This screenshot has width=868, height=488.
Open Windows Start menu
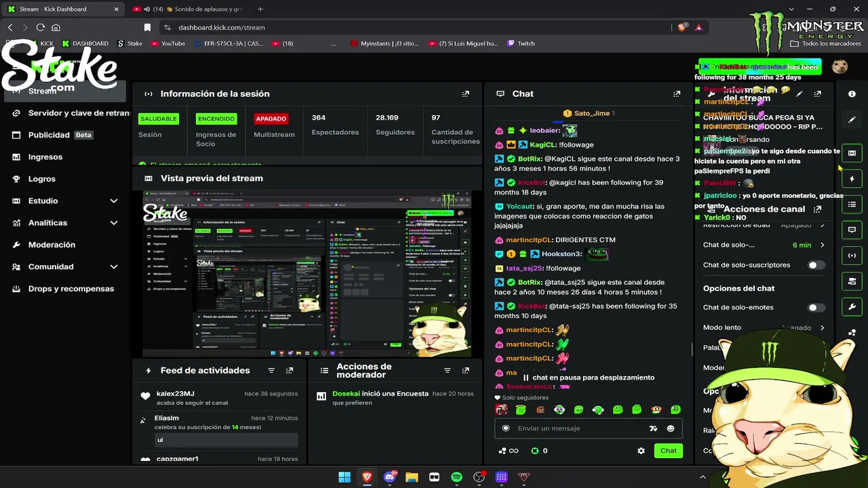pos(344,477)
